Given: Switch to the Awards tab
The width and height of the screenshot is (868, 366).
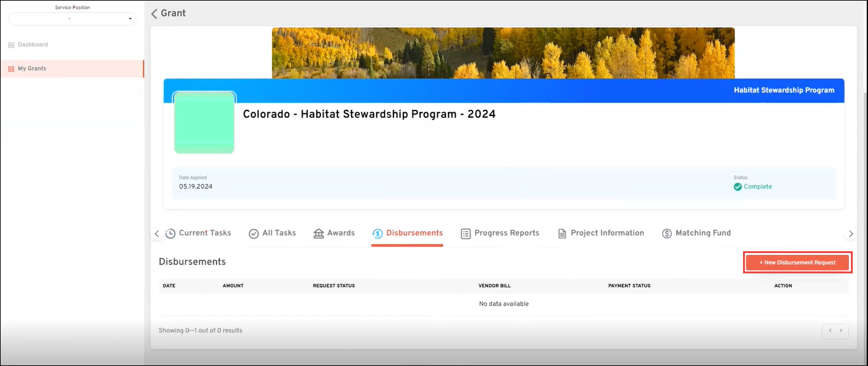Looking at the screenshot, I should pos(341,233).
